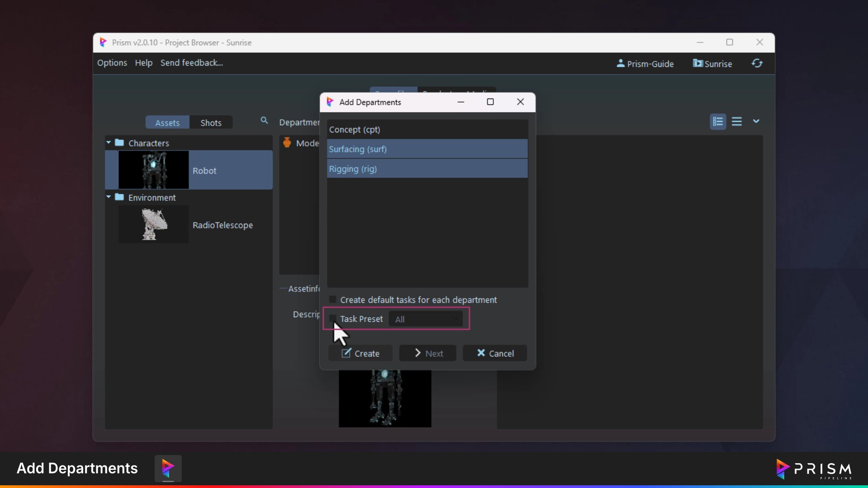Click the Prism taskbar icon
This screenshot has height=488, width=868.
[168, 468]
